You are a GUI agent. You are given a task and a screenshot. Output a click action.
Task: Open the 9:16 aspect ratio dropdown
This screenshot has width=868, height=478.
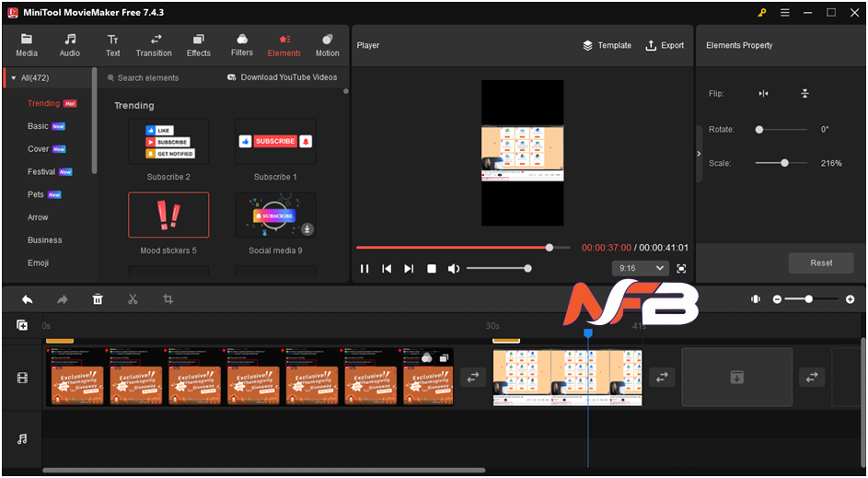pos(641,268)
